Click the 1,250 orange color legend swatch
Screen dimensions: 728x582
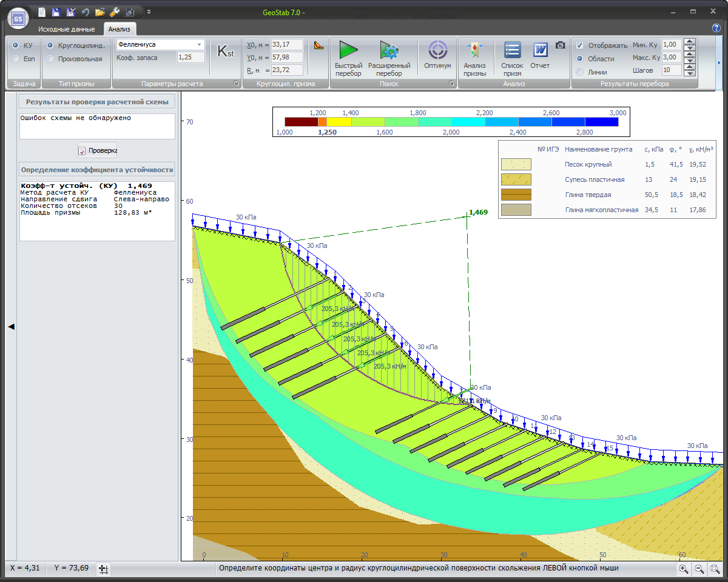click(322, 122)
